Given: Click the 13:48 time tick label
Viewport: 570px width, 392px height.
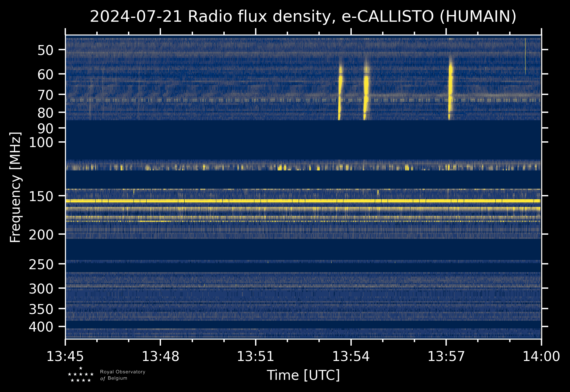Looking at the screenshot, I should pyautogui.click(x=160, y=356).
